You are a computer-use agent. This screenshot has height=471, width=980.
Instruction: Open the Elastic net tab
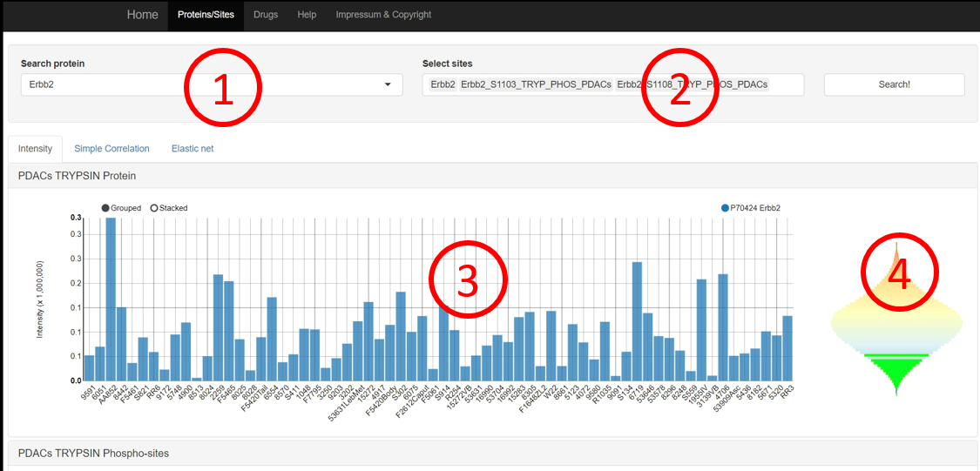pyautogui.click(x=192, y=149)
